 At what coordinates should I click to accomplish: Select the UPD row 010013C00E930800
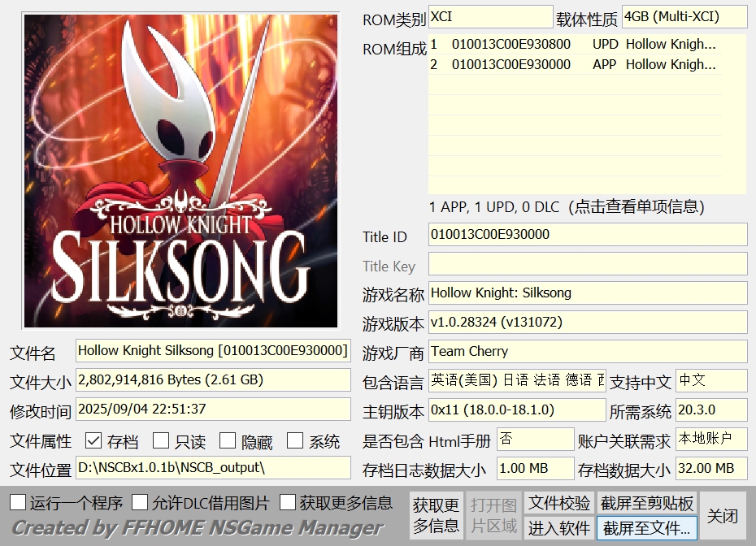(575, 45)
